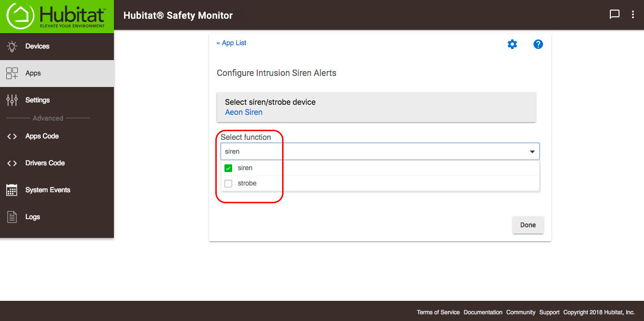Click the Select function field showing siren
Image resolution: width=644 pixels, height=321 pixels.
[380, 151]
